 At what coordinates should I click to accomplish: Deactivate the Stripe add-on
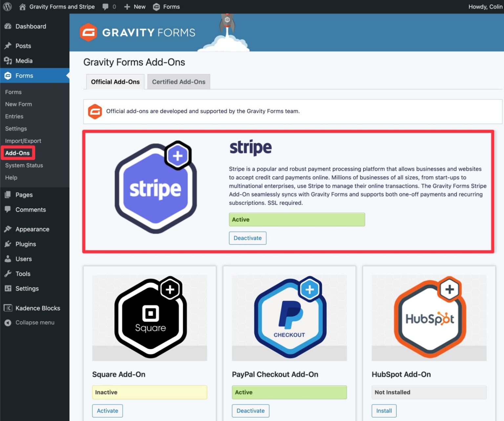point(247,238)
